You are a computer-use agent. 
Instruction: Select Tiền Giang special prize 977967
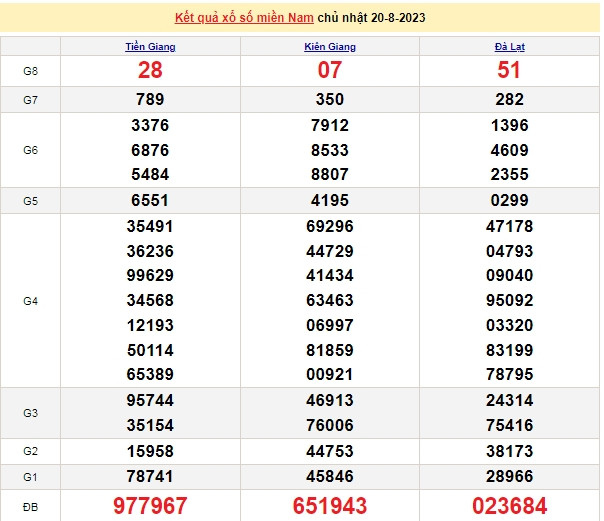(150, 504)
